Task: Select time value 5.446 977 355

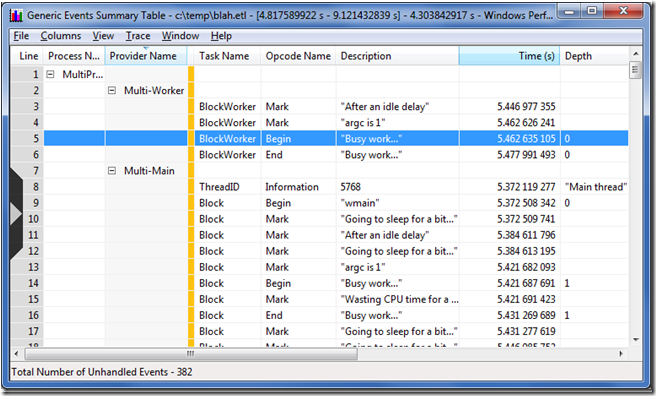Action: 526,107
